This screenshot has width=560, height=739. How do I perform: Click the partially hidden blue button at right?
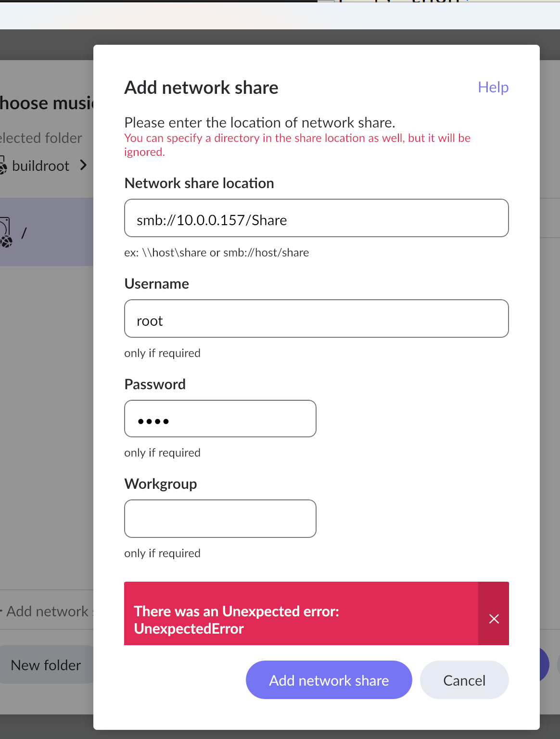click(x=545, y=665)
